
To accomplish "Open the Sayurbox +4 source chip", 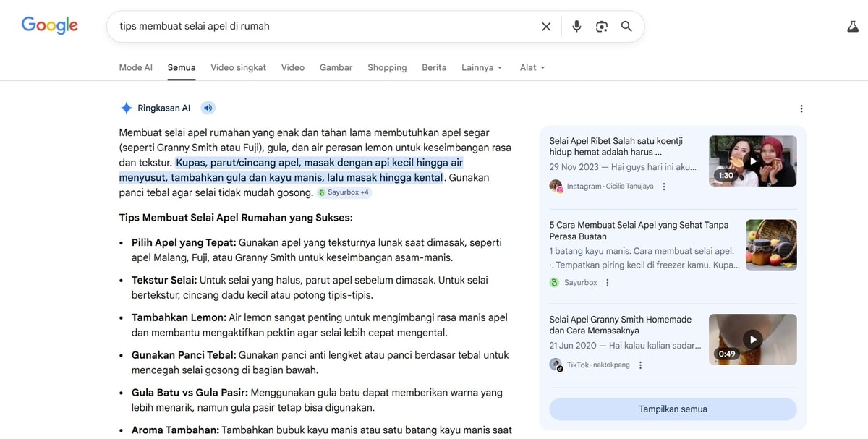I will [344, 192].
